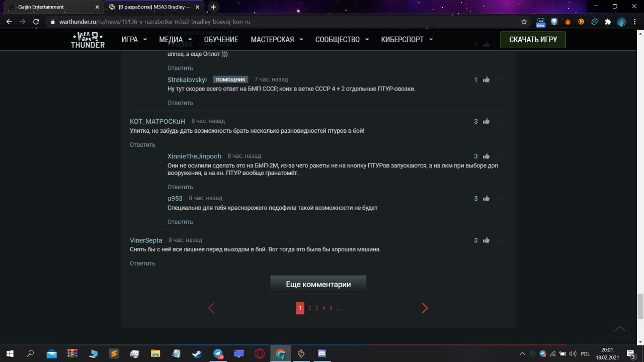Reload the page
644x362 pixels.
coord(36,22)
